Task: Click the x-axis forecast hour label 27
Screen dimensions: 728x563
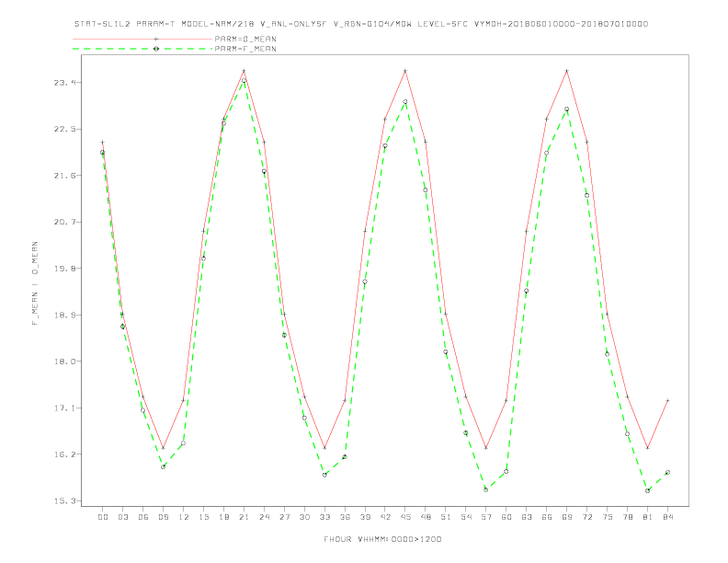Action: click(x=284, y=517)
